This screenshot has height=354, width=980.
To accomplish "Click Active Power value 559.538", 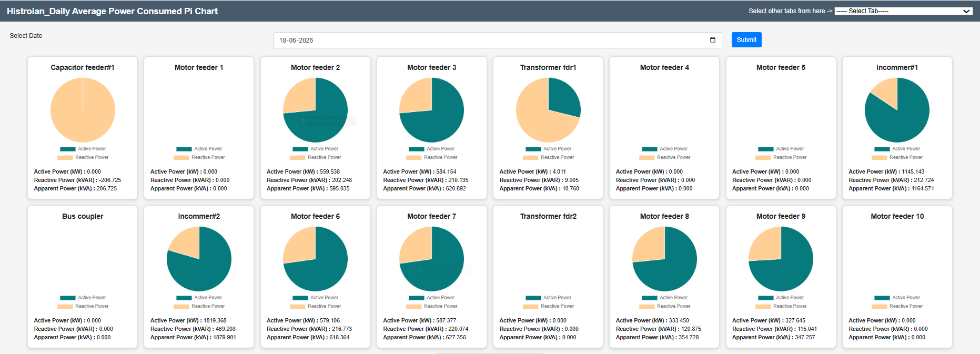I will (329, 171).
